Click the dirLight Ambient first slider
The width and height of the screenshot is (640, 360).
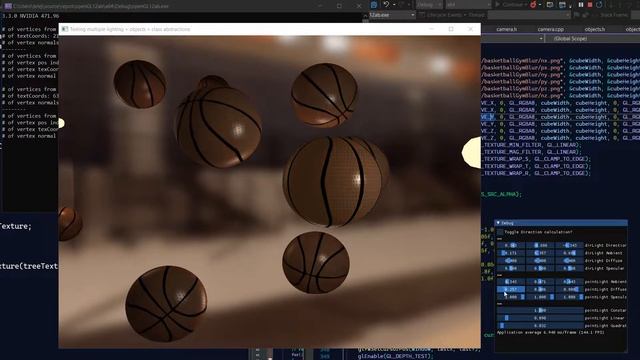pyautogui.click(x=511, y=253)
